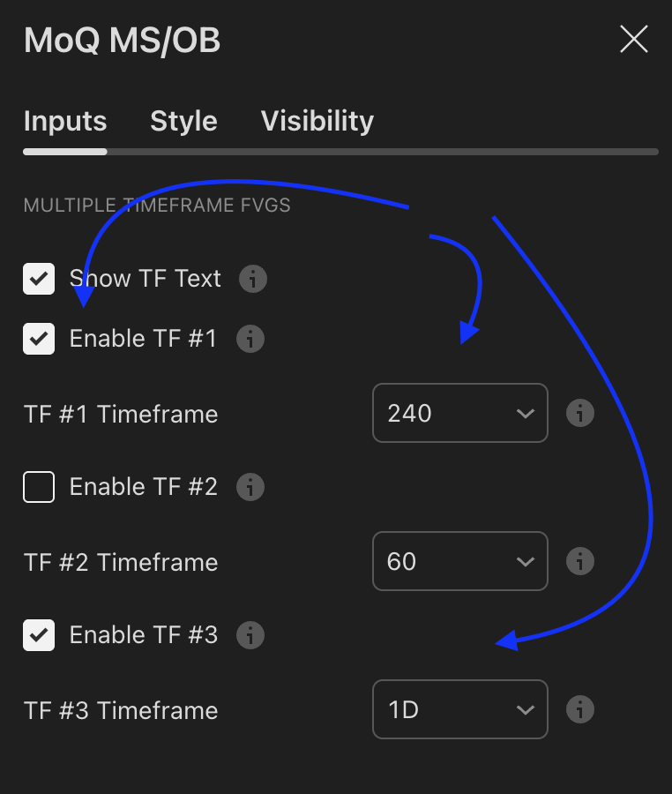
Task: Uncheck the Enable TF #3 checkbox
Action: pos(39,635)
